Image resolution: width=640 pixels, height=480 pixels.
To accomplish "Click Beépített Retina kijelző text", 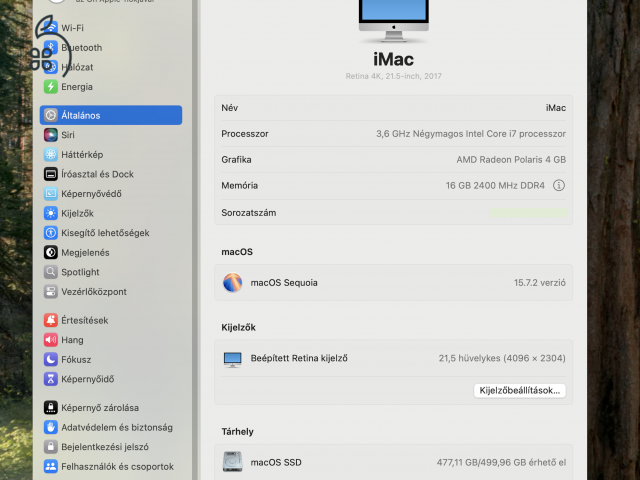I will [299, 358].
